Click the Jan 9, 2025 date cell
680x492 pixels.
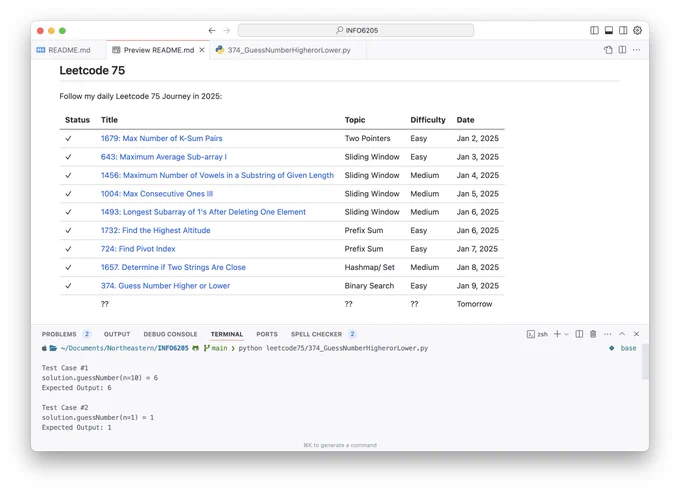(477, 286)
